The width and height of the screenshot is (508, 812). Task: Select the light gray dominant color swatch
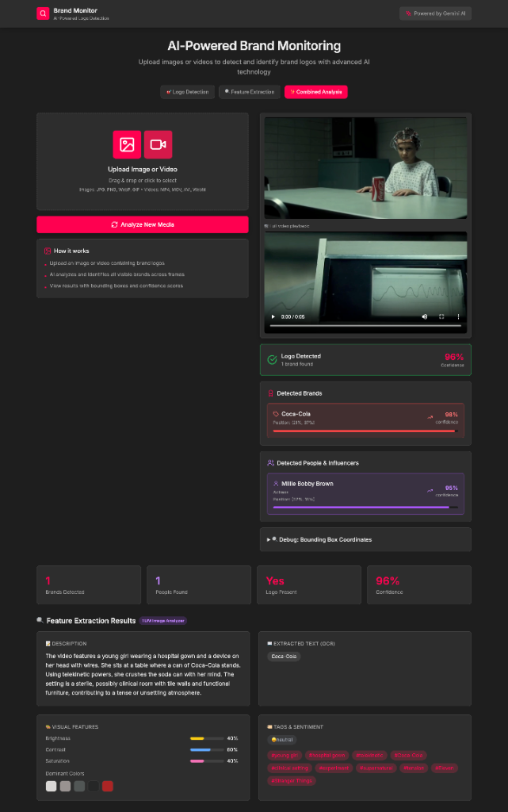pyautogui.click(x=65, y=786)
